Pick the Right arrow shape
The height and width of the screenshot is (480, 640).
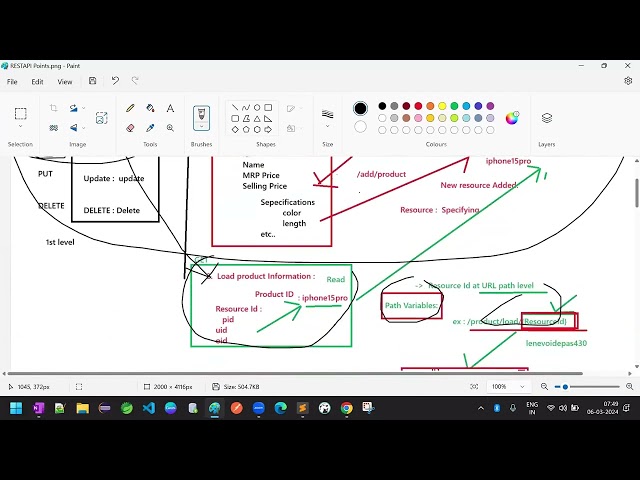[268, 129]
